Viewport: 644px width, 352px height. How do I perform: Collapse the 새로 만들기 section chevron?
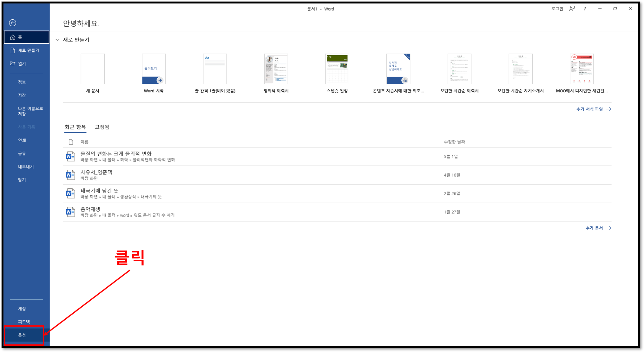tap(57, 40)
